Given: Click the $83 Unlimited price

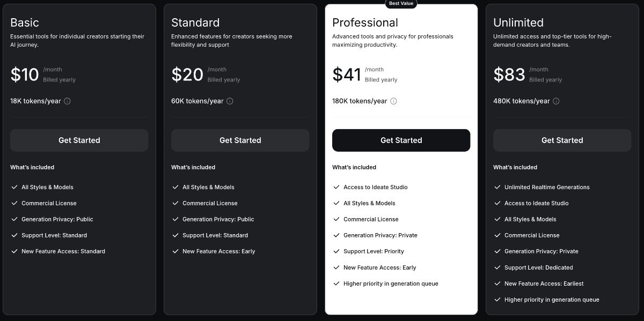Looking at the screenshot, I should coord(509,74).
